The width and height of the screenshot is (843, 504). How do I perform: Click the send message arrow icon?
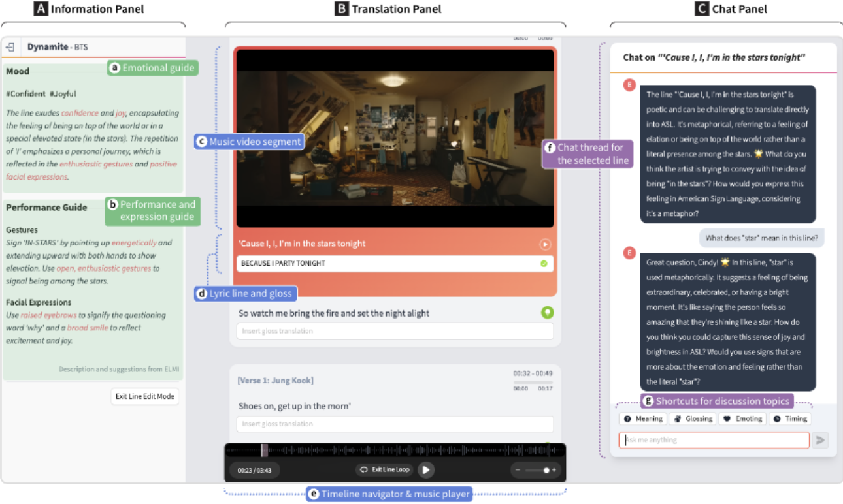tap(821, 439)
